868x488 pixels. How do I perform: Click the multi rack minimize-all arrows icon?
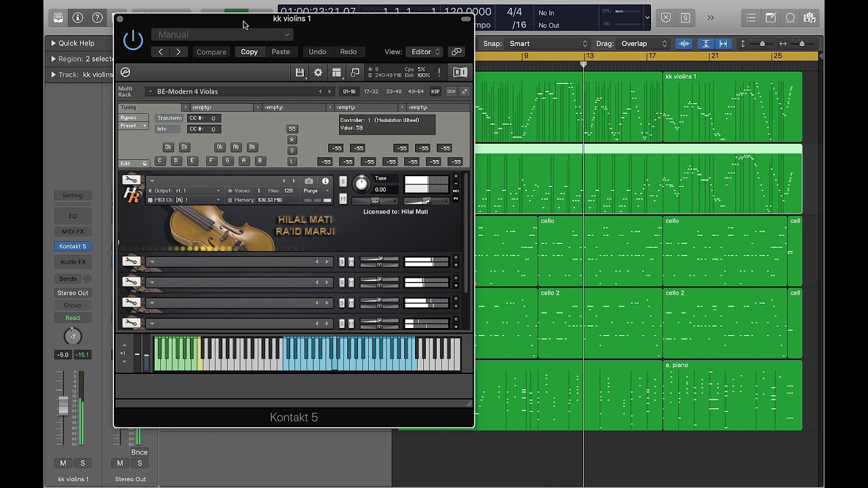click(465, 91)
